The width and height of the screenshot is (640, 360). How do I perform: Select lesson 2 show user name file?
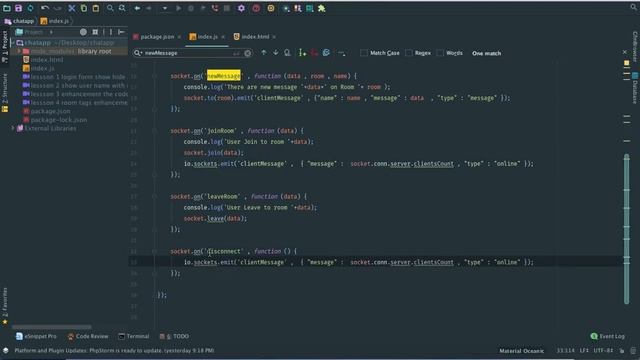point(74,85)
